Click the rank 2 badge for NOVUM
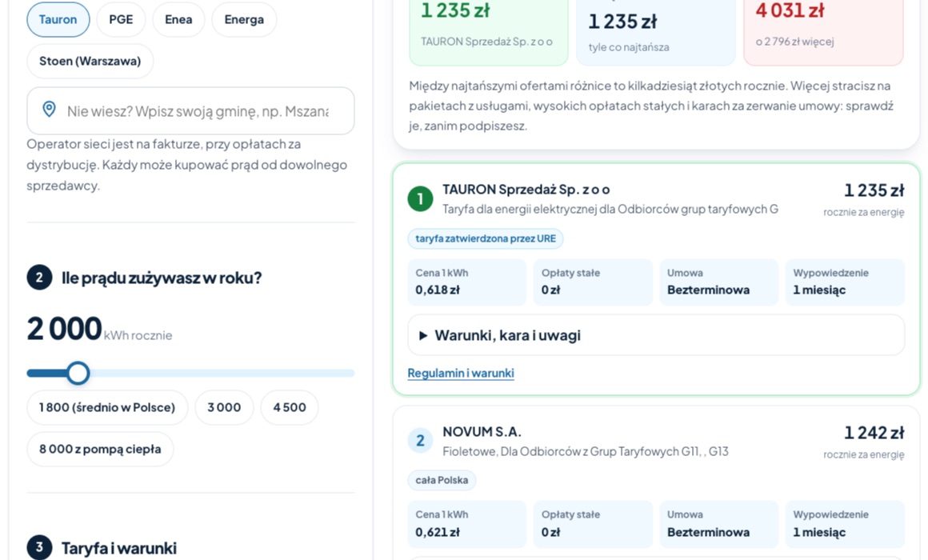 [x=420, y=441]
